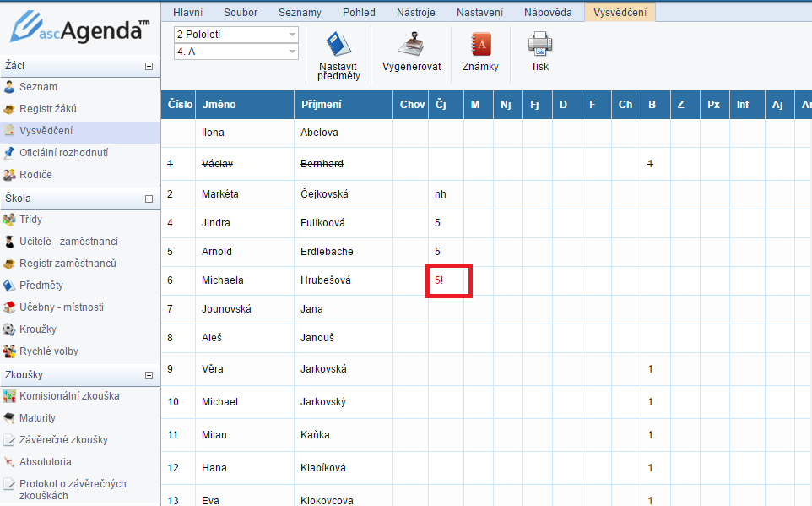Click surname Janouš
The width and height of the screenshot is (812, 506).
click(317, 338)
